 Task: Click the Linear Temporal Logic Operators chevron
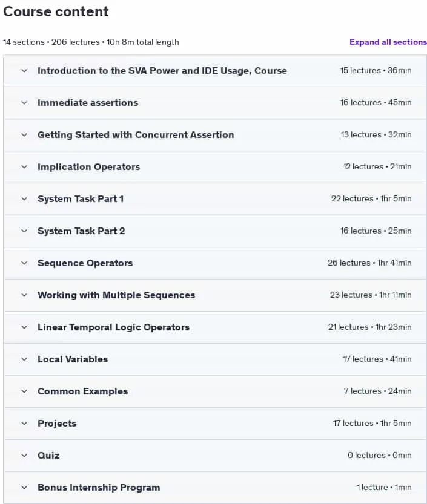24,327
